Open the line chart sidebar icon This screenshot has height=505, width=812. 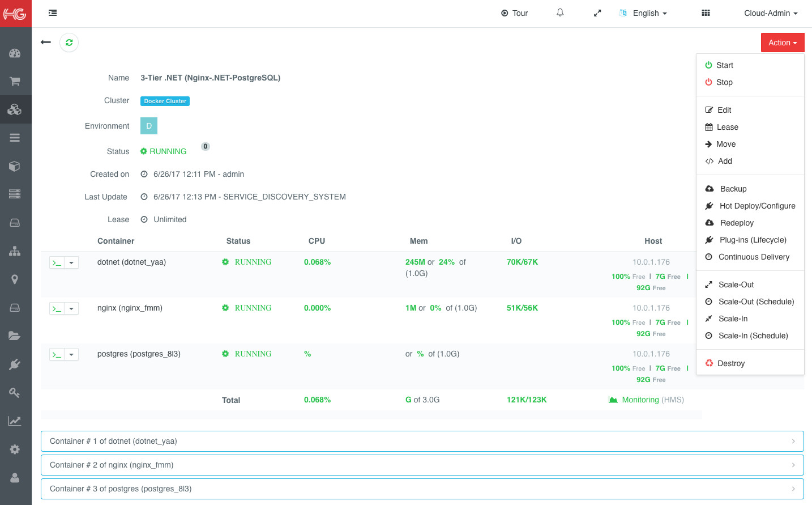coord(15,421)
